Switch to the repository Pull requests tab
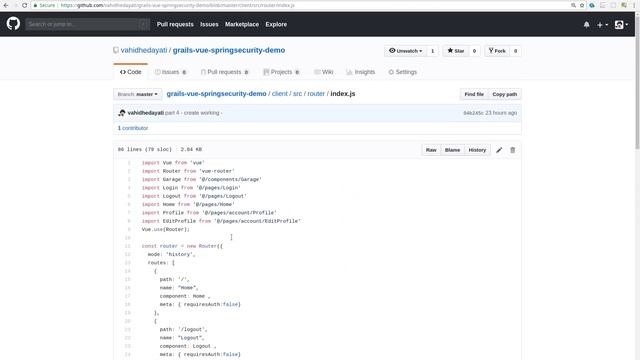This screenshot has height=360, width=640. (x=224, y=72)
